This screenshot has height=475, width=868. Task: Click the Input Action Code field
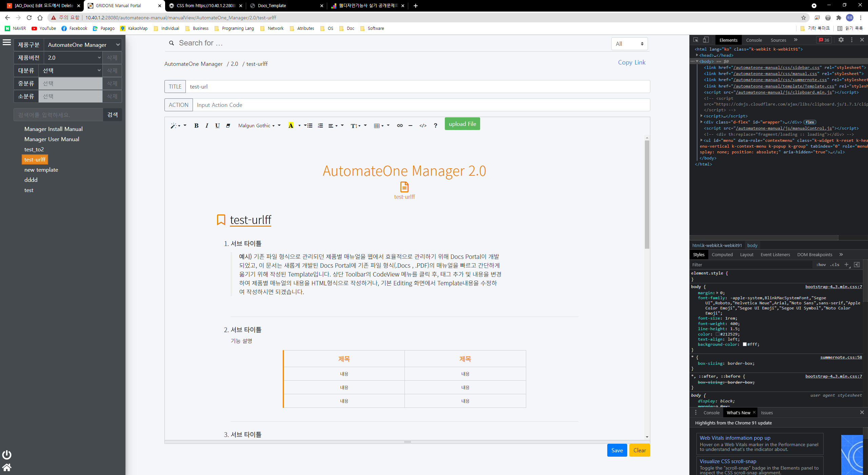pyautogui.click(x=420, y=105)
